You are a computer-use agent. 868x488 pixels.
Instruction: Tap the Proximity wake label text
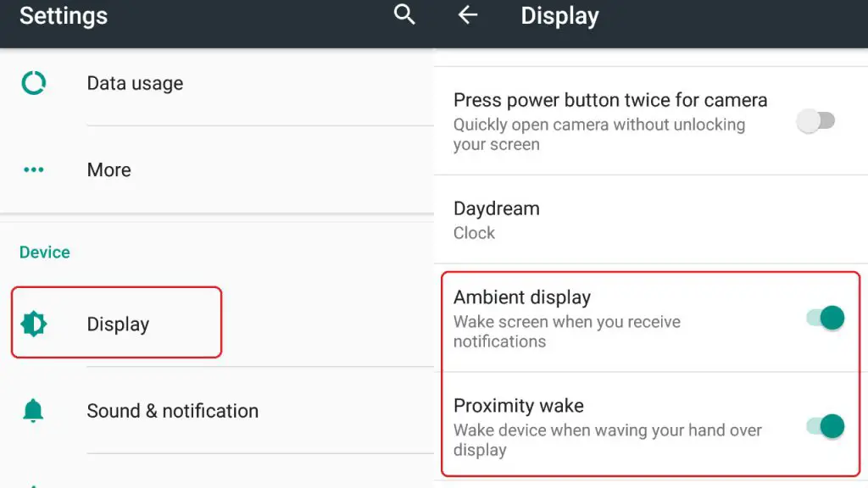[x=519, y=406]
